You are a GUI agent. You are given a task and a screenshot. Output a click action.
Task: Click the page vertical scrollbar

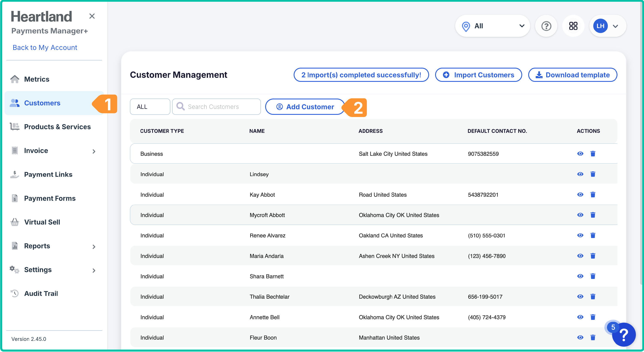pyautogui.click(x=642, y=143)
